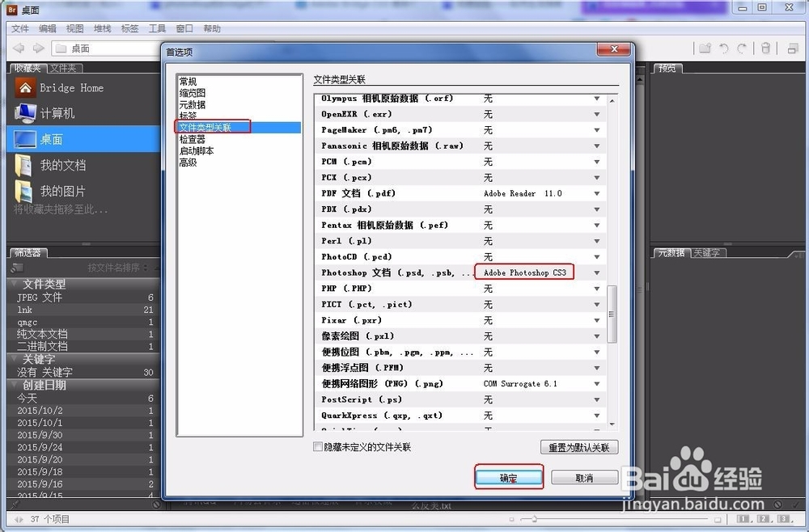Click the trash delete icon

[x=765, y=48]
